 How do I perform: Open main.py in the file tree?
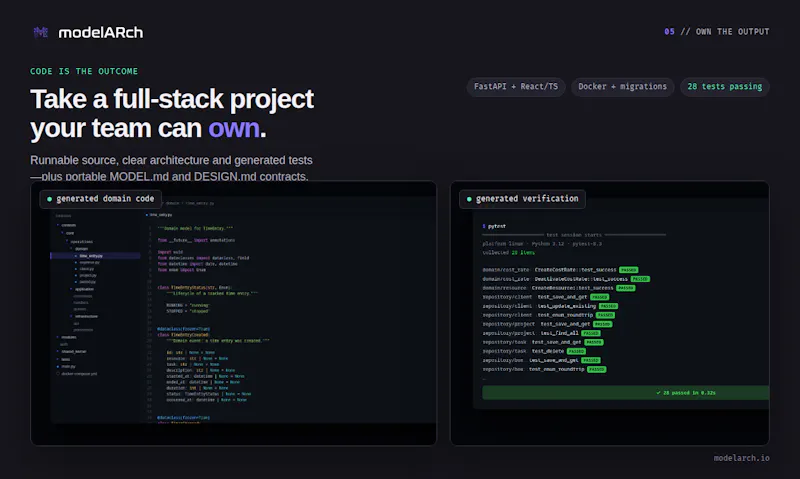66,366
